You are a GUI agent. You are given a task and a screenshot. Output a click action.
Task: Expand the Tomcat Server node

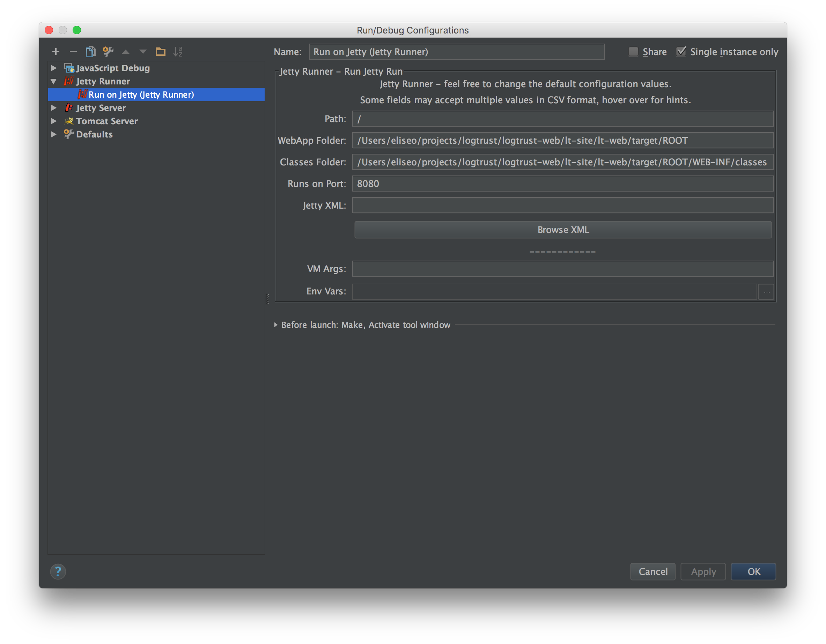point(54,121)
